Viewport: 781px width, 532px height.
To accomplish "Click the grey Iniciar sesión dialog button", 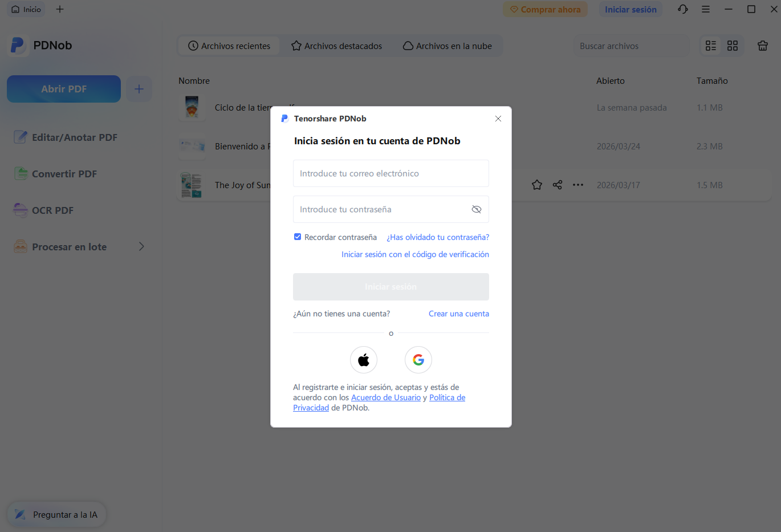I will tap(391, 287).
